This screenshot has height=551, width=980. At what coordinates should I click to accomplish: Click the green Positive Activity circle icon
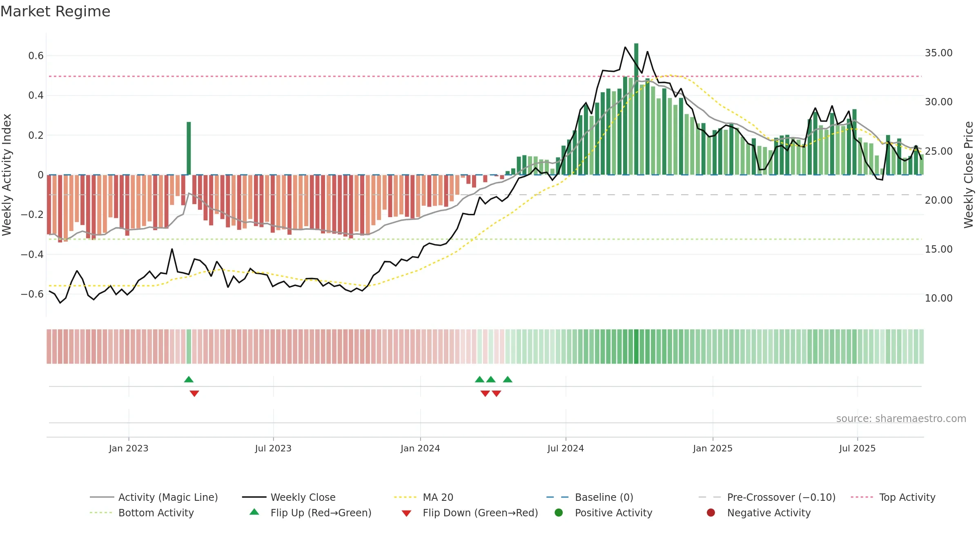[x=559, y=513]
